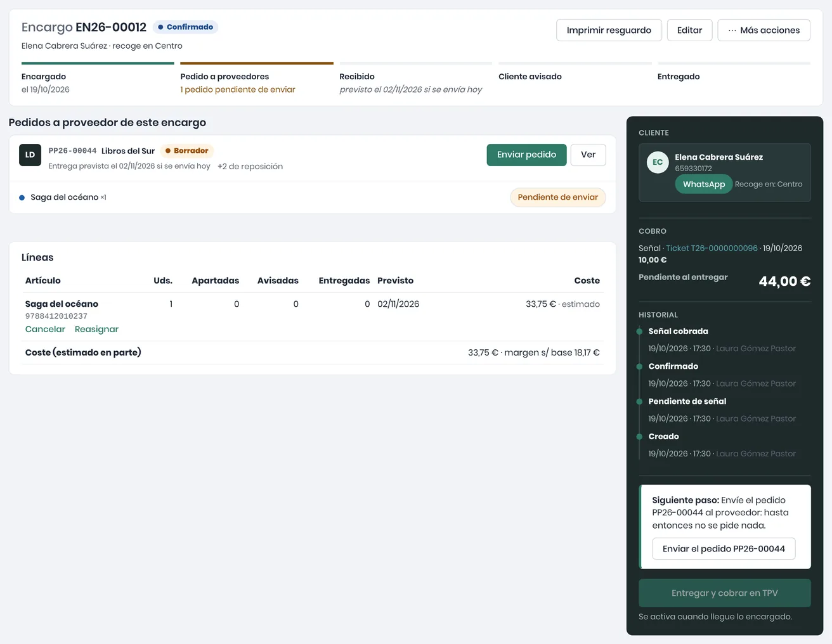Click the margen s/ base 18,17 € total

[x=552, y=352]
